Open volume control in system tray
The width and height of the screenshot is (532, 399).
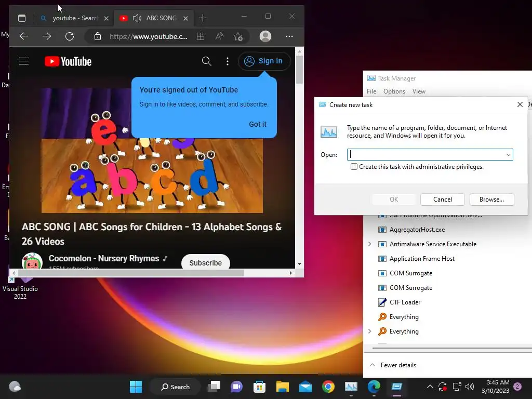470,387
